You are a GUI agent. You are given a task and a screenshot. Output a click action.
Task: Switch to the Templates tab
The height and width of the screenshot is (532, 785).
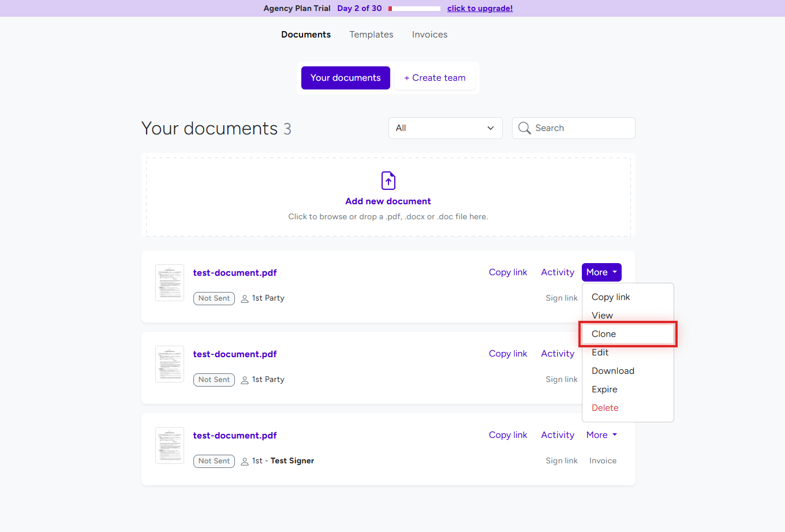click(371, 35)
